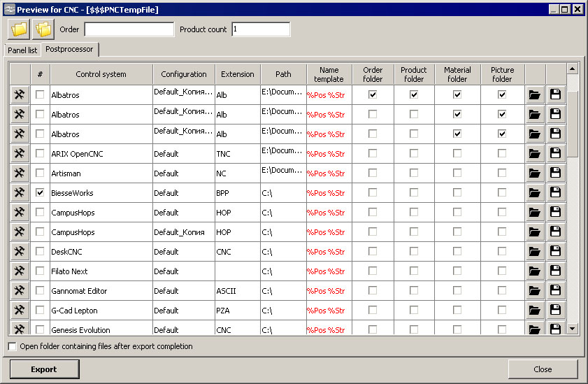The image size is (588, 384).
Task: Click the Name template column header
Action: (329, 74)
